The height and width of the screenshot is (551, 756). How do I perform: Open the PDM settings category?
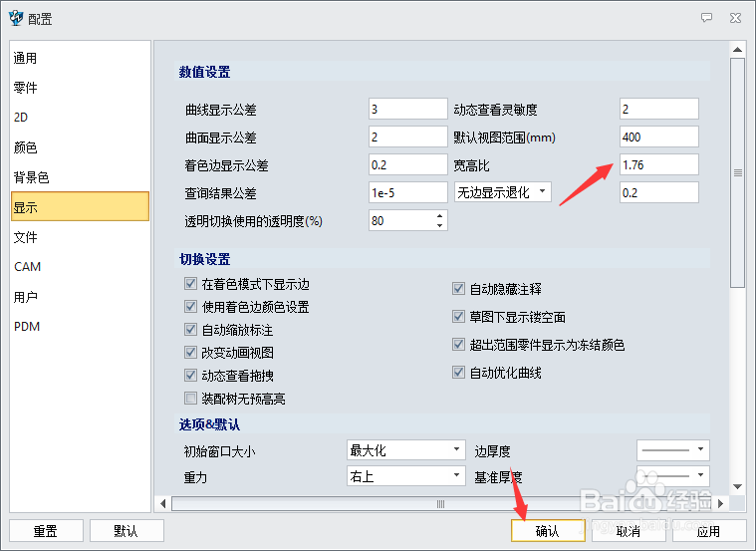[80, 327]
